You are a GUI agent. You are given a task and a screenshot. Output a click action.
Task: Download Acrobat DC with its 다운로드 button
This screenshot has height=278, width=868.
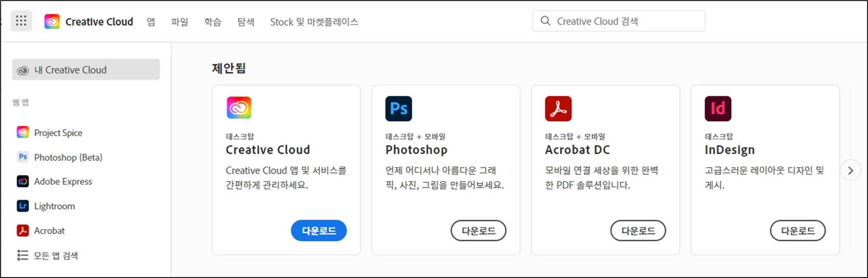coord(638,231)
